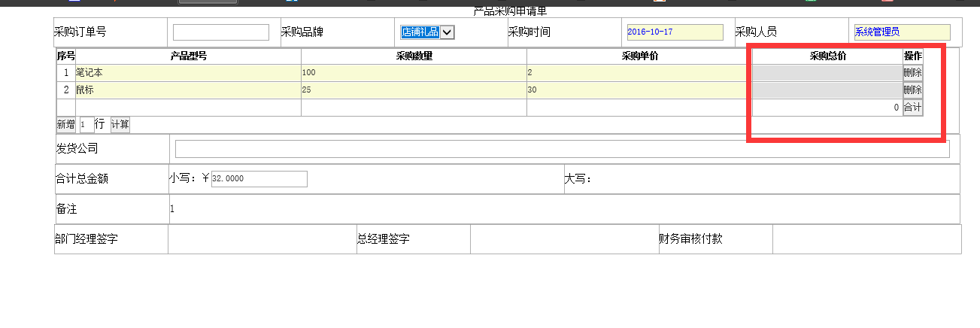Click the 笔记本 row unit price field
This screenshot has width=980, height=328.
(x=639, y=73)
